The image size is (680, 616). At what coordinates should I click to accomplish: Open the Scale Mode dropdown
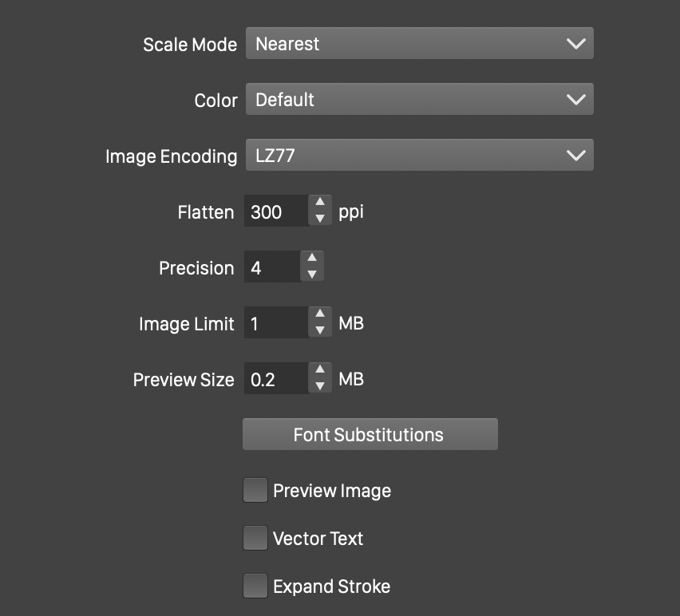(x=419, y=44)
